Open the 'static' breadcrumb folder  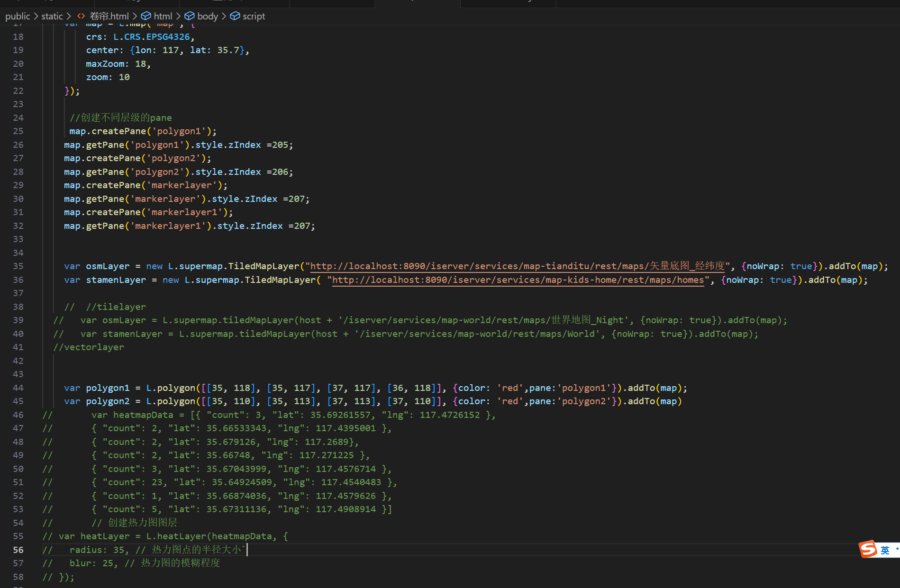(52, 16)
